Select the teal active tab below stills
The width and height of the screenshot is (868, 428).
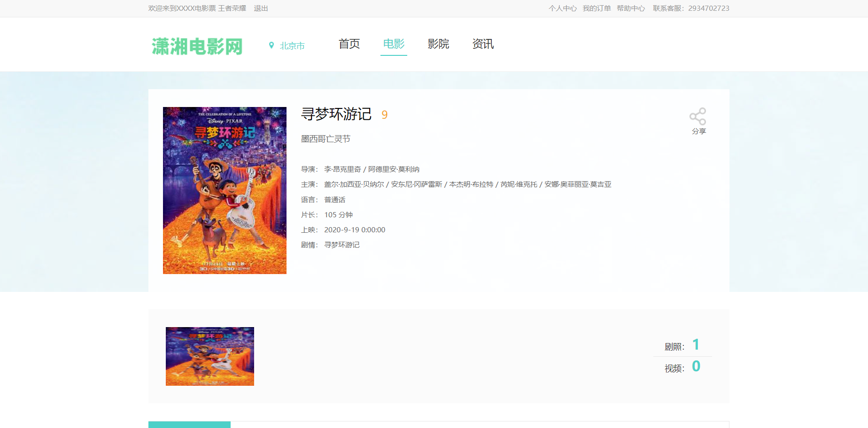[x=189, y=424]
